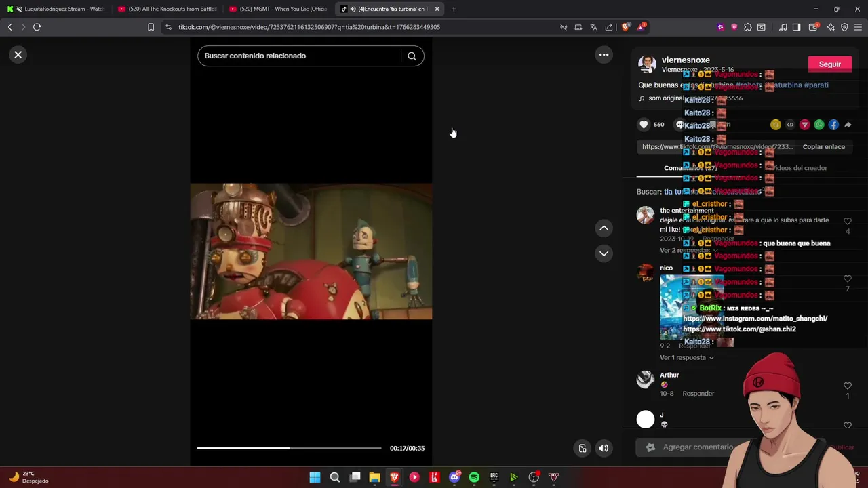Open the embed code icon
This screenshot has width=868, height=488.
[790, 125]
